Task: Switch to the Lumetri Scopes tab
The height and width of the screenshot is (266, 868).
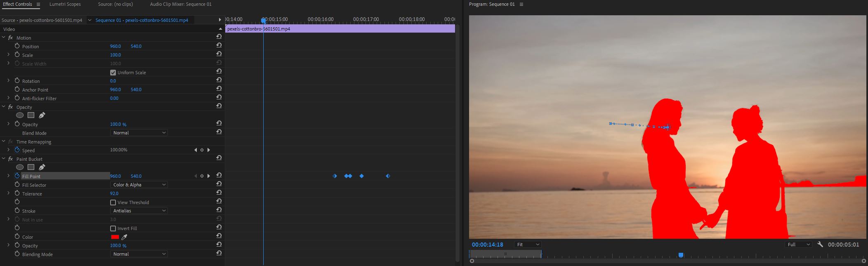Action: coord(65,4)
